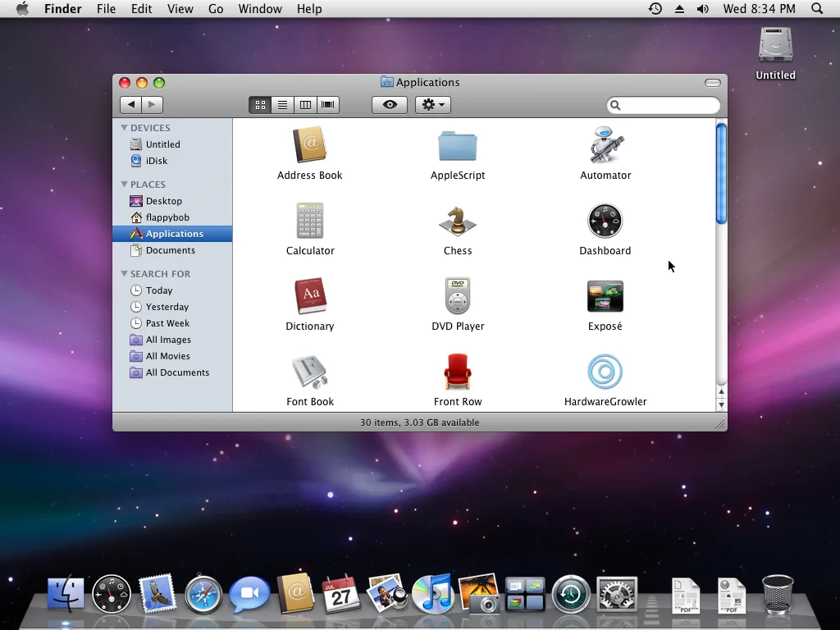The height and width of the screenshot is (630, 840).
Task: Open Dashboard from the Dock
Action: [x=112, y=594]
